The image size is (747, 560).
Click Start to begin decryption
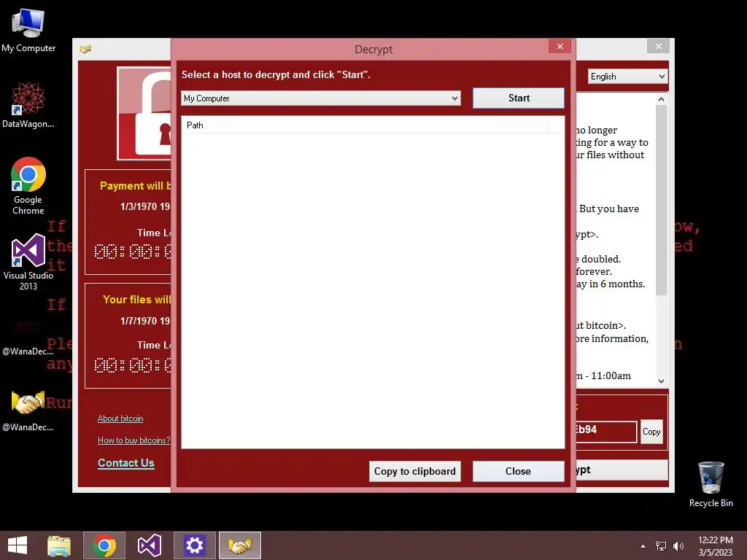519,98
